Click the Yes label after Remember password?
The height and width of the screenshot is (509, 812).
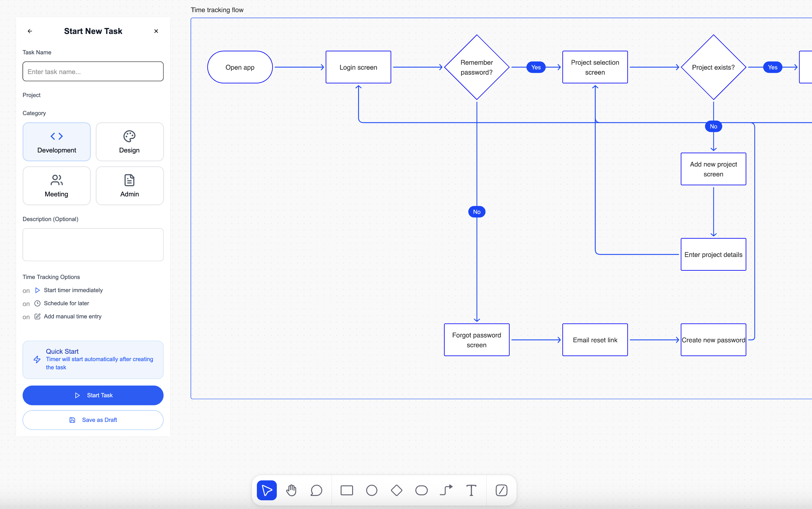pos(536,67)
